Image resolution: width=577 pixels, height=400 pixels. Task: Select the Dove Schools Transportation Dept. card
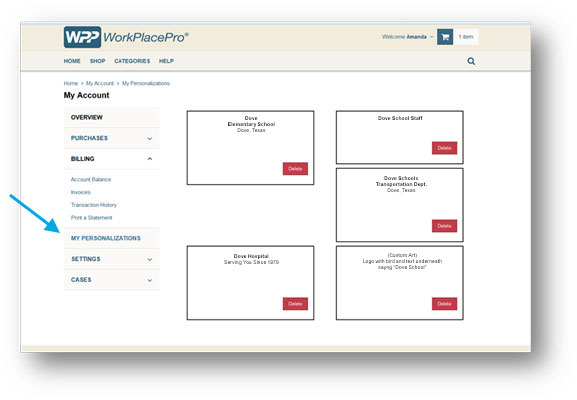point(400,205)
